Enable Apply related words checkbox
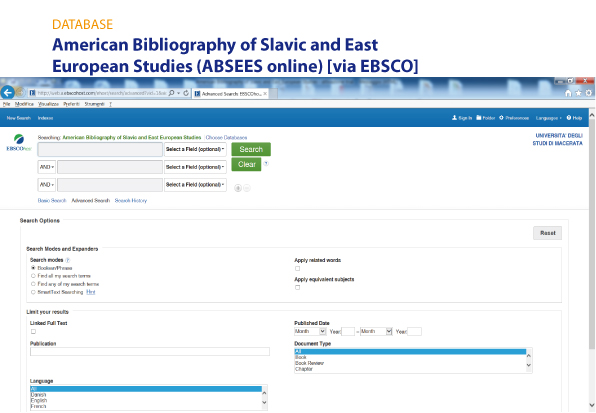This screenshot has height=413, width=596. click(297, 268)
